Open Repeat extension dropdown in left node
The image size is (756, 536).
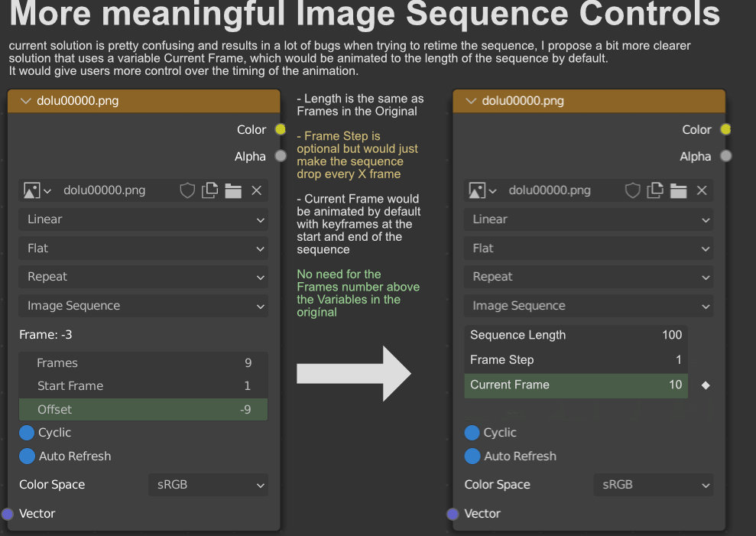point(143,277)
